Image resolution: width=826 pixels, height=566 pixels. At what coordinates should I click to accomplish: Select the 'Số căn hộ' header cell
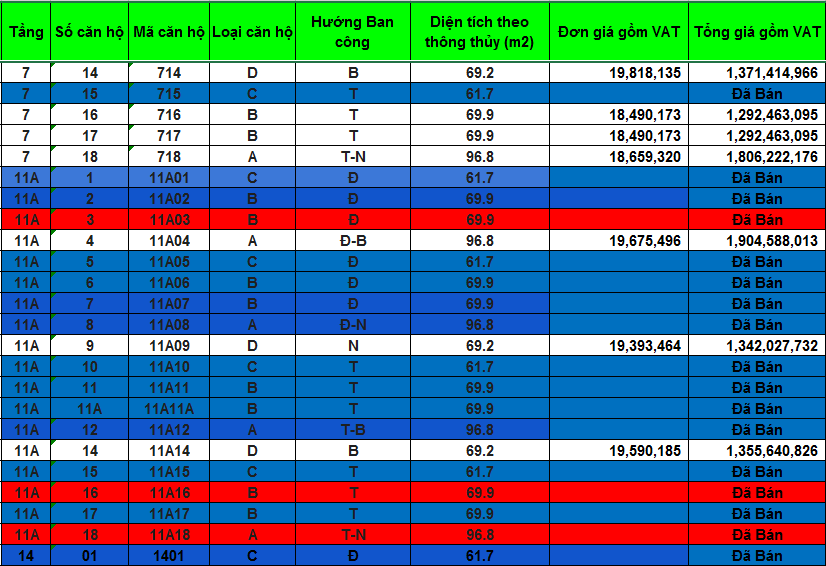pos(90,32)
